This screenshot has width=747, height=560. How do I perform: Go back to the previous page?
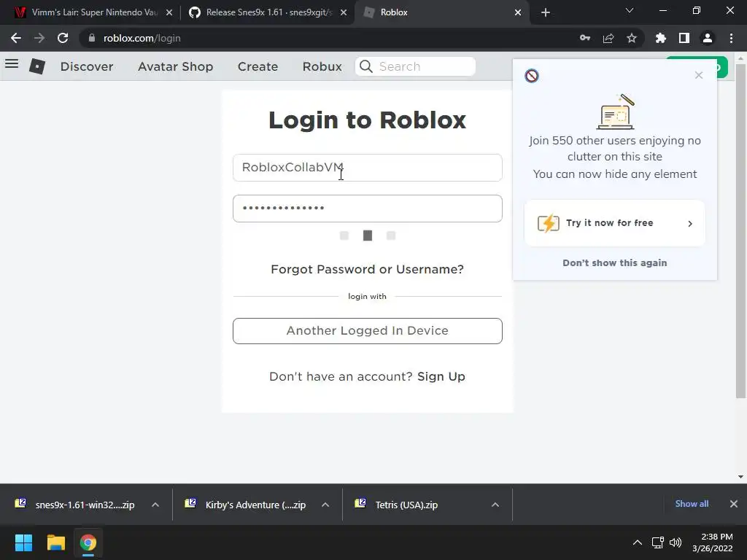click(16, 38)
